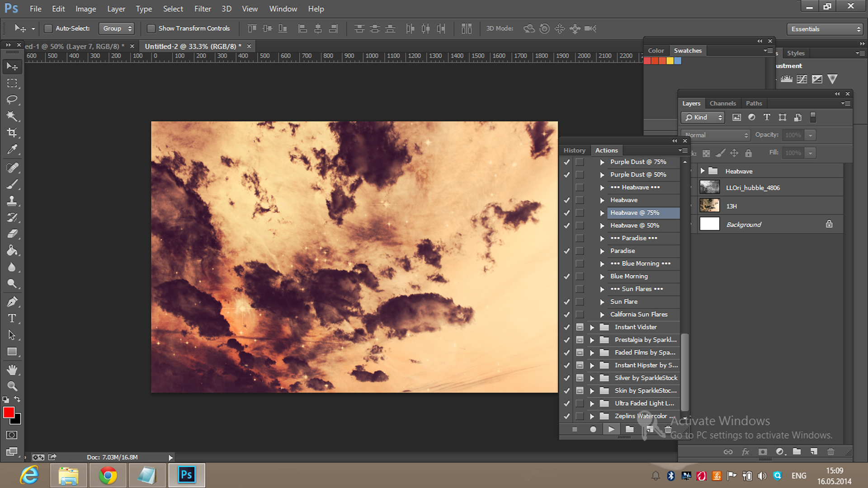Create a new action set
Image resolution: width=868 pixels, height=488 pixels.
pos(629,429)
